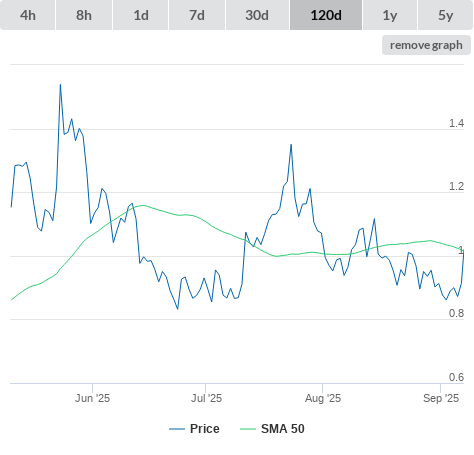Switch to the 5y range tab

coord(445,15)
